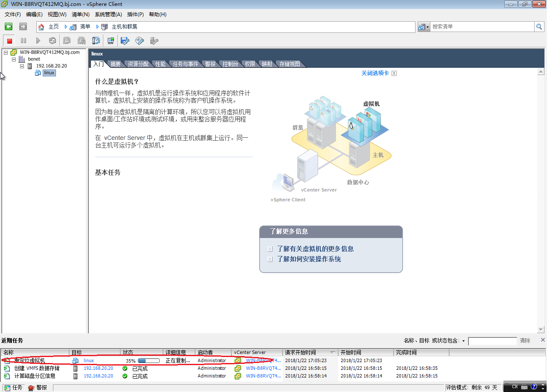547x392 pixels.
Task: Click the Revert to Snapshot icon
Action: point(81,41)
